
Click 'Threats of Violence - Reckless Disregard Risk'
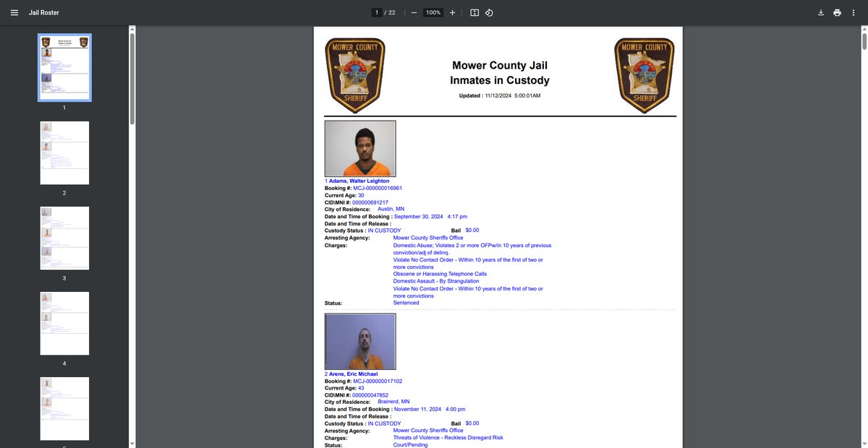pyautogui.click(x=448, y=438)
